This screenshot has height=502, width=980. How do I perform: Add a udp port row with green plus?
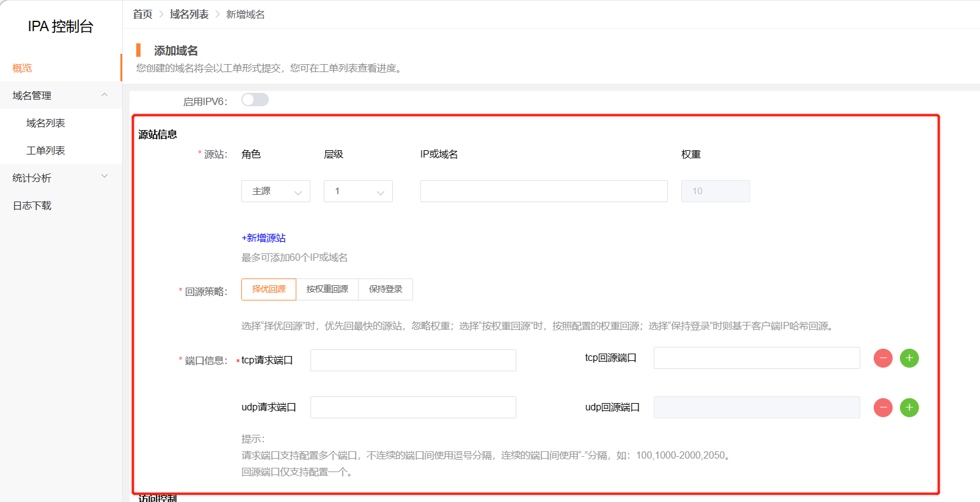[x=909, y=407]
